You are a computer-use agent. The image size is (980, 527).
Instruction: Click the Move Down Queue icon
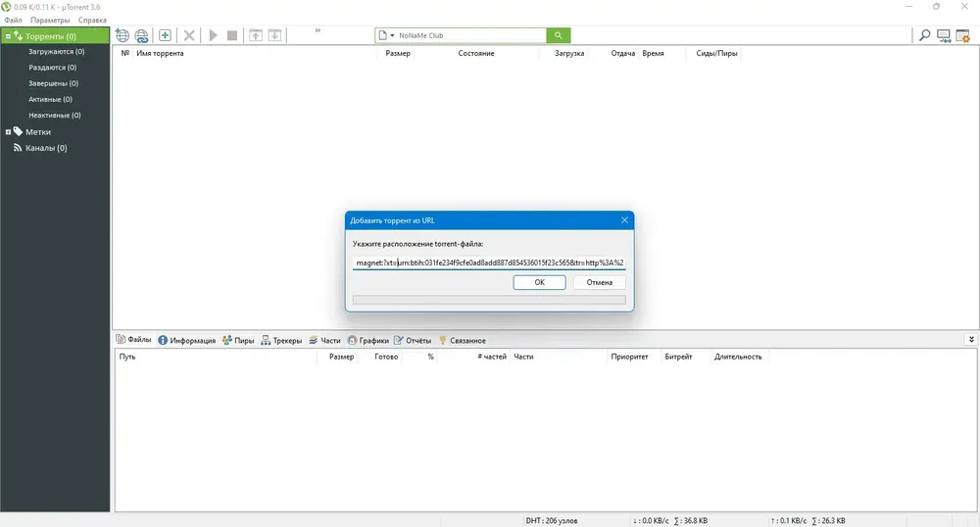[x=275, y=35]
